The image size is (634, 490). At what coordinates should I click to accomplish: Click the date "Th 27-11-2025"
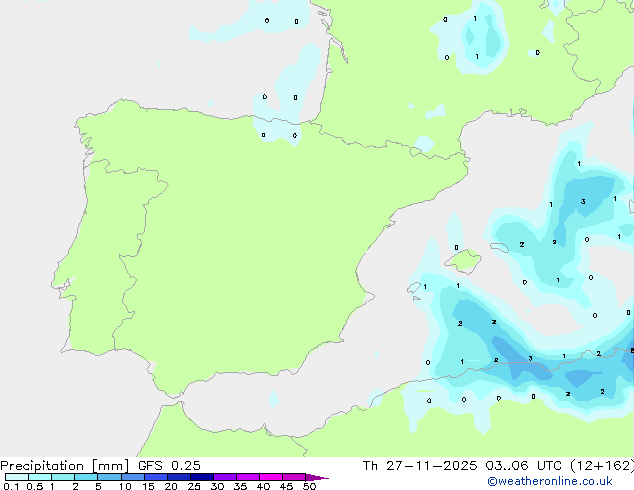[420, 466]
